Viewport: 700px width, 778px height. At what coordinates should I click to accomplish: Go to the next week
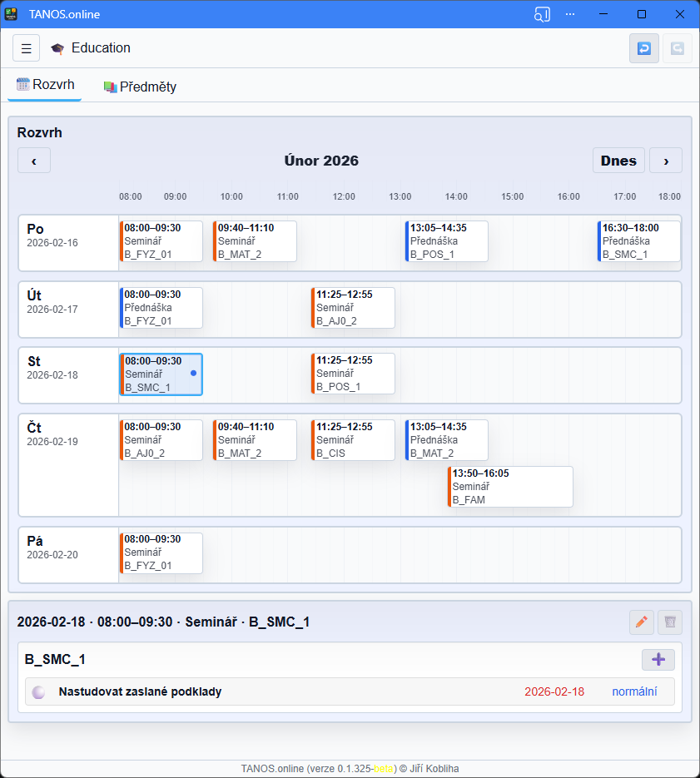pyautogui.click(x=665, y=161)
